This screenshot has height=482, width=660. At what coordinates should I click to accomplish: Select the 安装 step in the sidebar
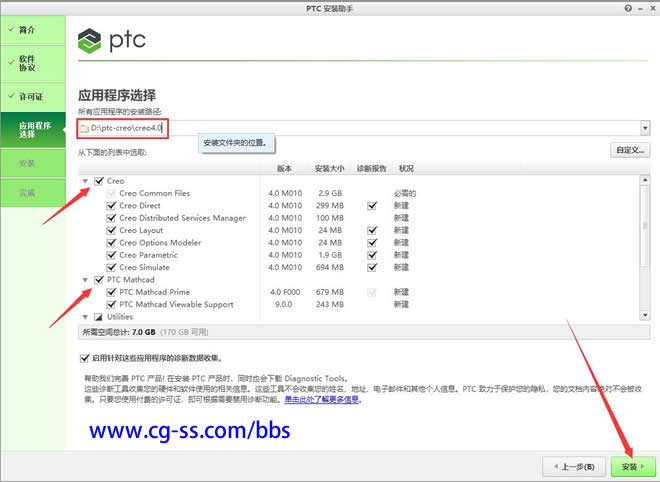point(33,163)
